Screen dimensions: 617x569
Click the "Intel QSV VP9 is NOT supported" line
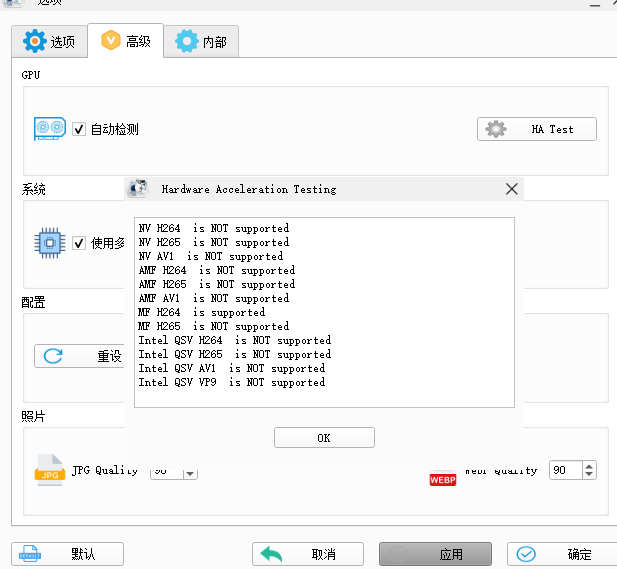232,382
